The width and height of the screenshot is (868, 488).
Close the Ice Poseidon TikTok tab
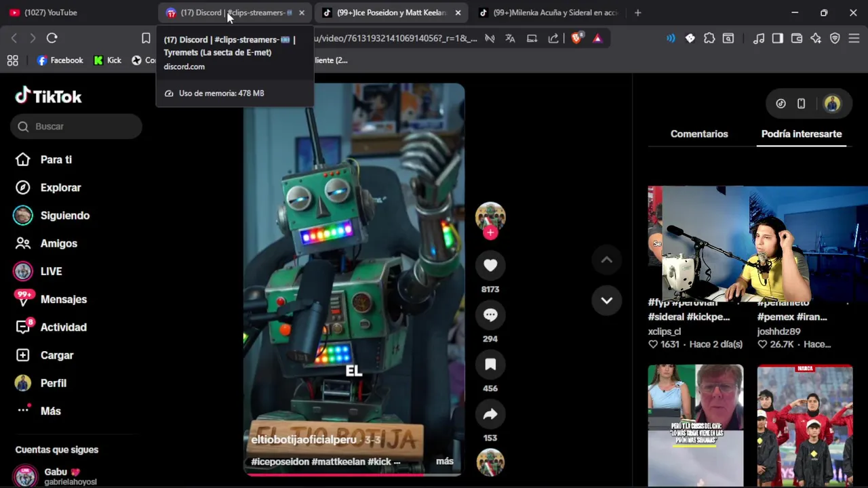point(458,12)
